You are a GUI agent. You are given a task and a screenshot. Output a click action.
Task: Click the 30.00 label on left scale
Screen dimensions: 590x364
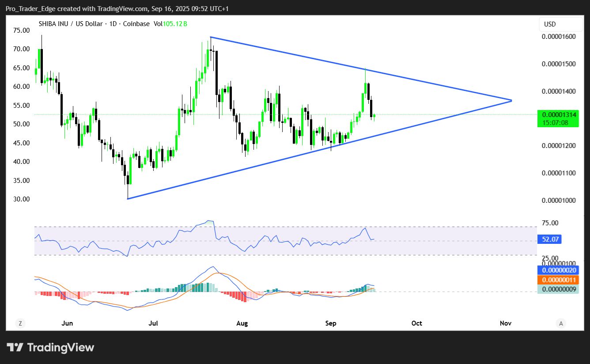click(22, 199)
